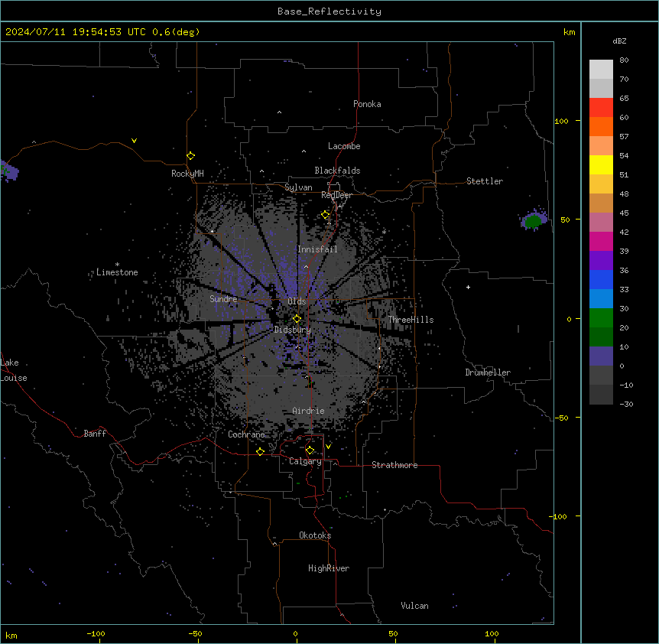
Task: Click the Blackfalds city label
Action: click(x=337, y=171)
